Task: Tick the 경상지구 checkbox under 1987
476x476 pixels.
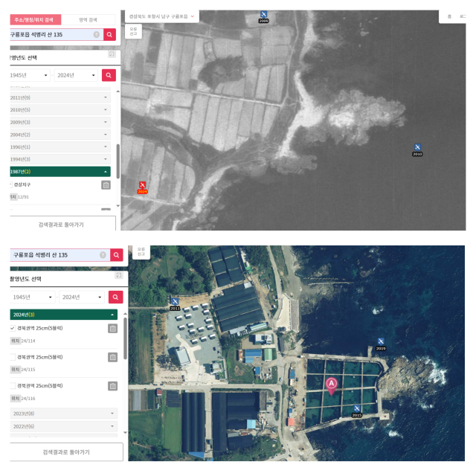Action: (10, 184)
